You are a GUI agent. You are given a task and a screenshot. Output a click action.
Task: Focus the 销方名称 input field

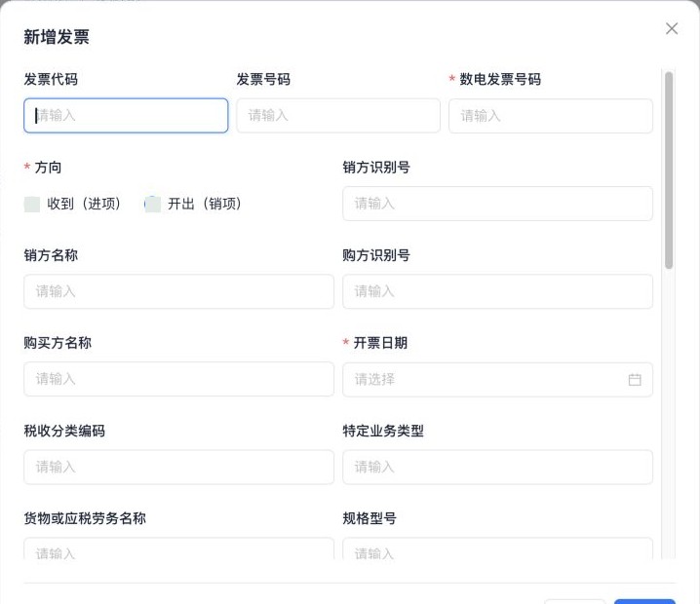click(178, 291)
